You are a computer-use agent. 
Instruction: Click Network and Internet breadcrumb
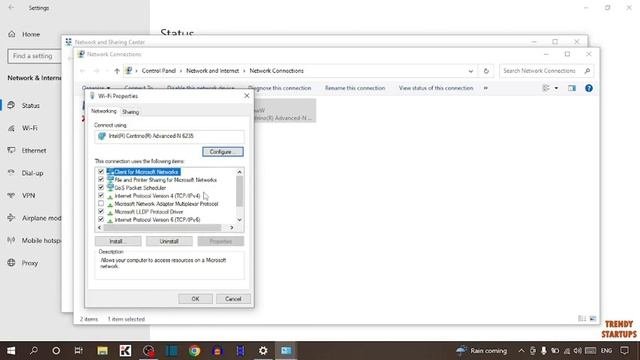tap(213, 71)
